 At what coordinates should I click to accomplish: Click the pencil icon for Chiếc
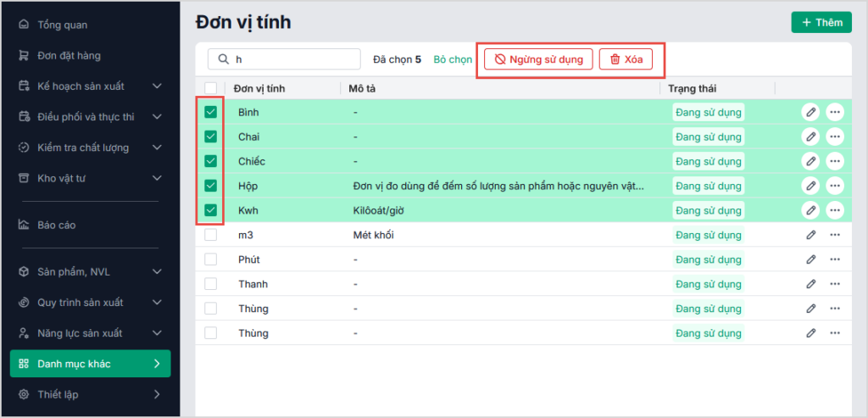810,161
